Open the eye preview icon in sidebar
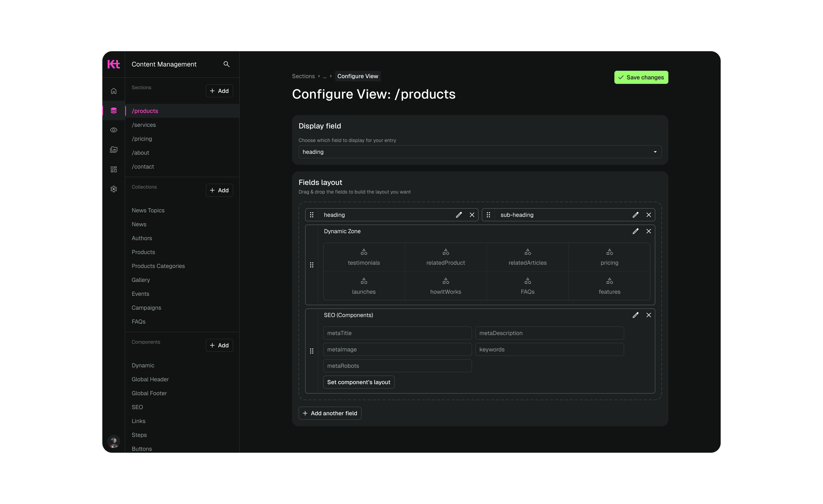Viewport: 823px width, 504px height. tap(114, 130)
